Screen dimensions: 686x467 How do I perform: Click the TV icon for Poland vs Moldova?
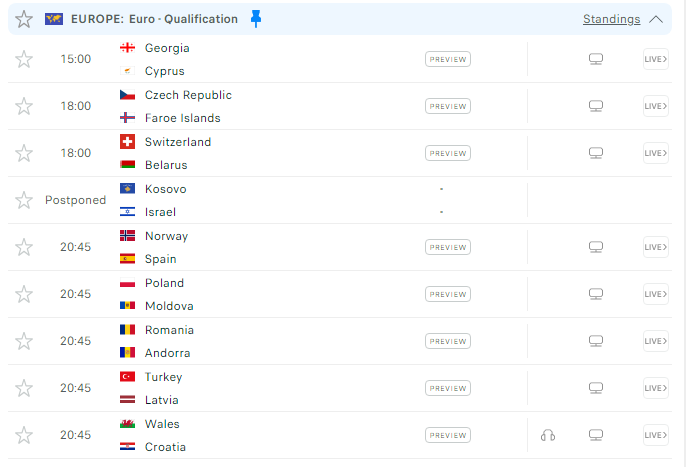[596, 294]
